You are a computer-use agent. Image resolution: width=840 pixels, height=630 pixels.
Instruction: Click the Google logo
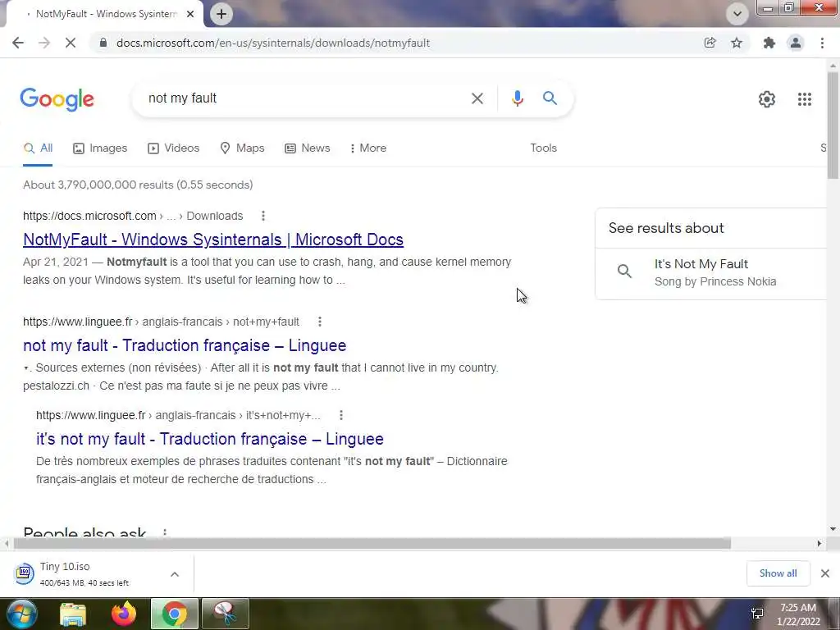click(x=57, y=99)
